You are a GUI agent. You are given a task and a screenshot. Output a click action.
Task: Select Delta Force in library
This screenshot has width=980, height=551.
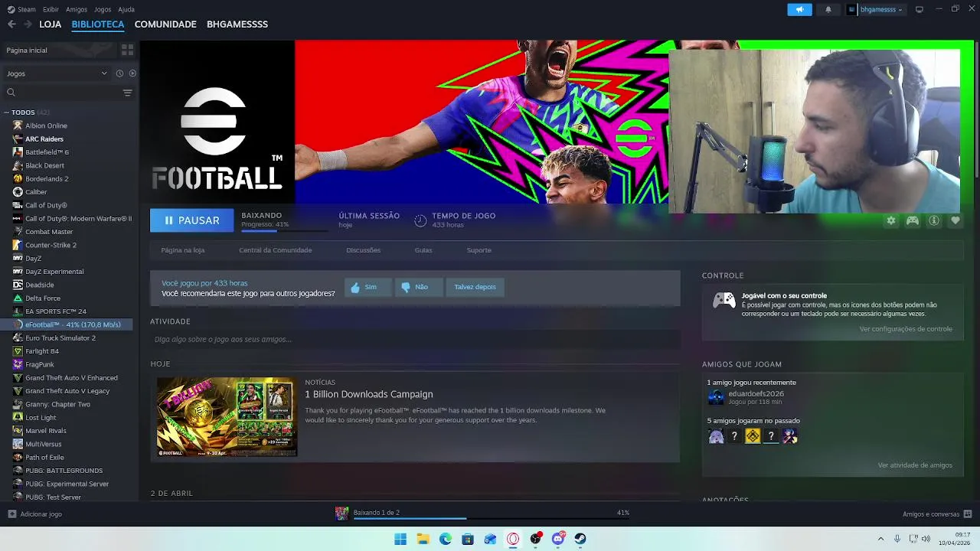[x=43, y=298]
